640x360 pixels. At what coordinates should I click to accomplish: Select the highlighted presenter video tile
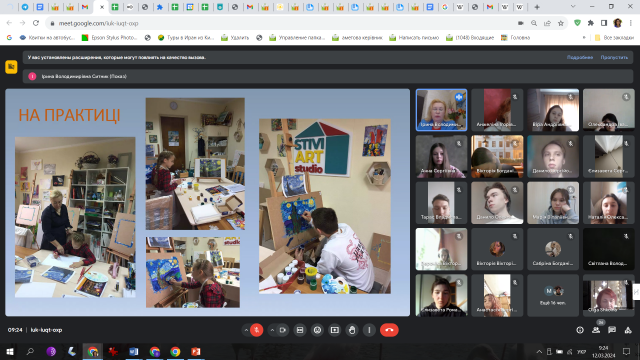tap(441, 110)
